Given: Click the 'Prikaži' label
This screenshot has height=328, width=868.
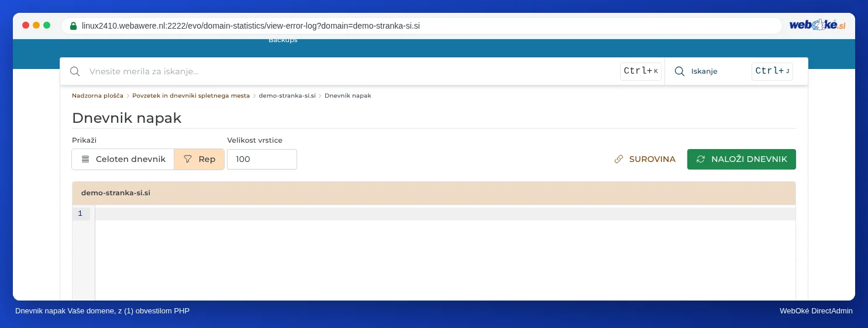Looking at the screenshot, I should [x=84, y=140].
